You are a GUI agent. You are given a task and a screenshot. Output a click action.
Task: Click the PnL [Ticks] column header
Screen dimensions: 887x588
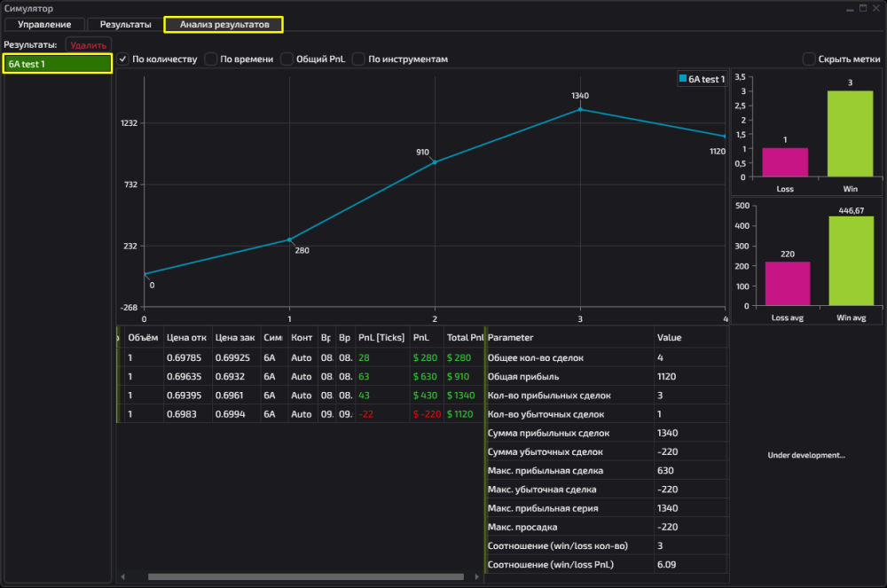click(x=381, y=338)
